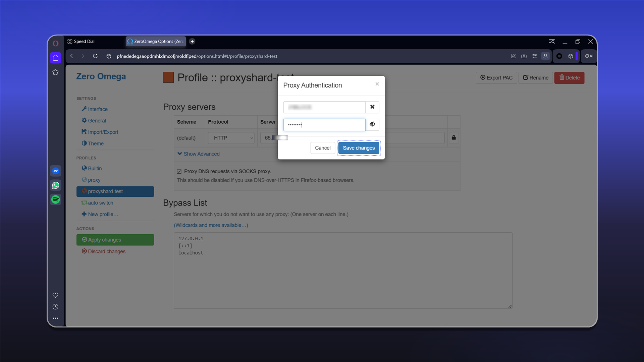Screen dimensions: 644x362
Task: Take a snapshot with camera icon
Action: point(524,56)
